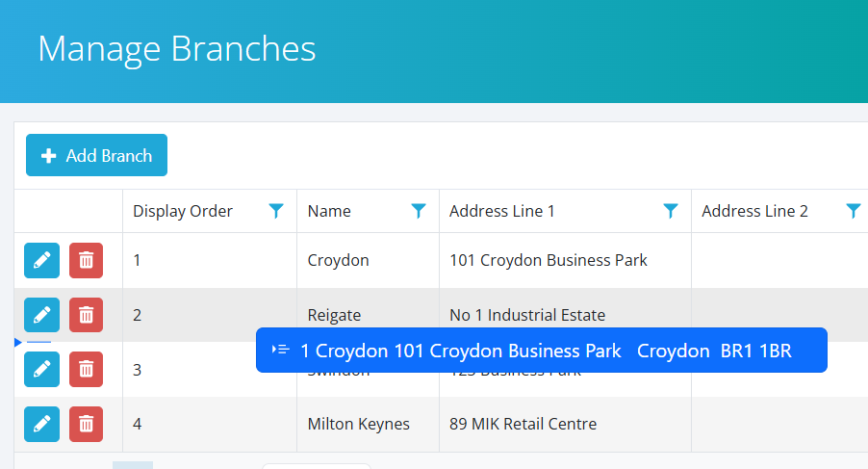
Task: Click the 101 Croydon Business Park cell
Action: (549, 260)
